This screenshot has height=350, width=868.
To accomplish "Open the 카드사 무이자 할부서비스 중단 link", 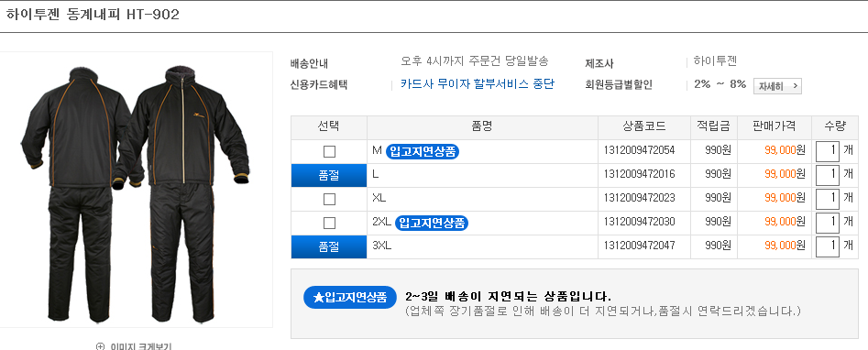I will [x=478, y=84].
